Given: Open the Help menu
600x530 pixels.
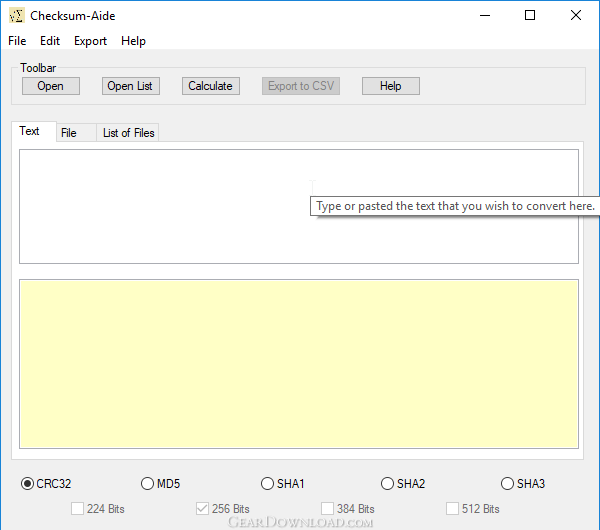Looking at the screenshot, I should coord(133,41).
